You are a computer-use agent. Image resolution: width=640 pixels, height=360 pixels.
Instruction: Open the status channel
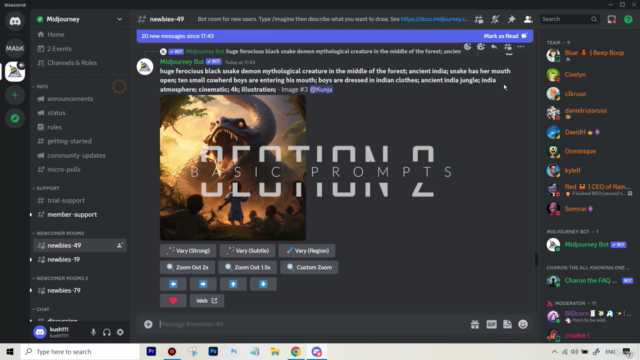[x=80, y=113]
